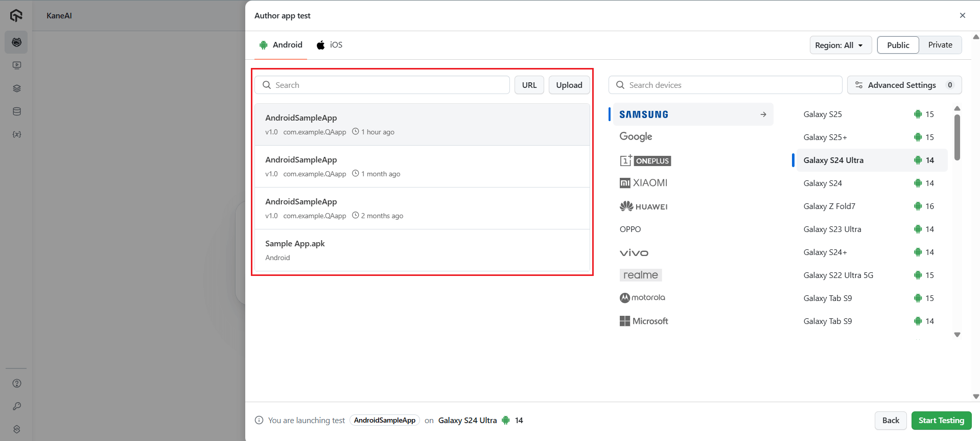The height and width of the screenshot is (441, 980).
Task: Select the Public device toggle
Action: 898,45
